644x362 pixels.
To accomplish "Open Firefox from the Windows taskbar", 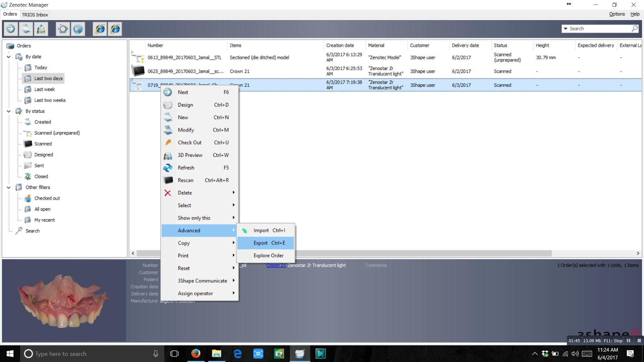I will click(x=196, y=354).
